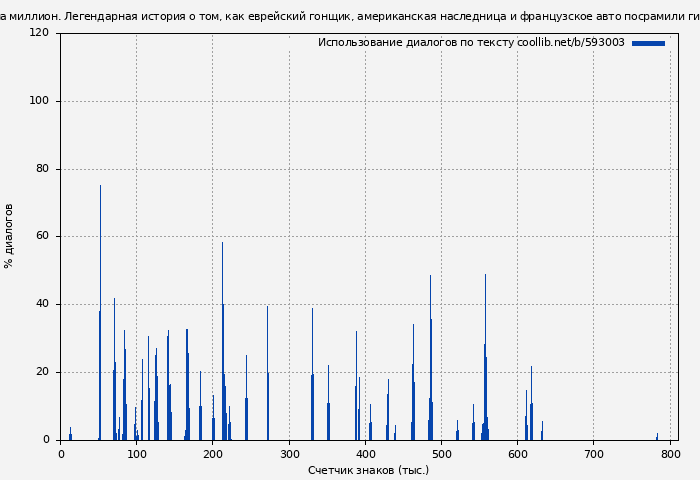
Task: Click the y-axis tick label 100
Action: click(x=39, y=101)
